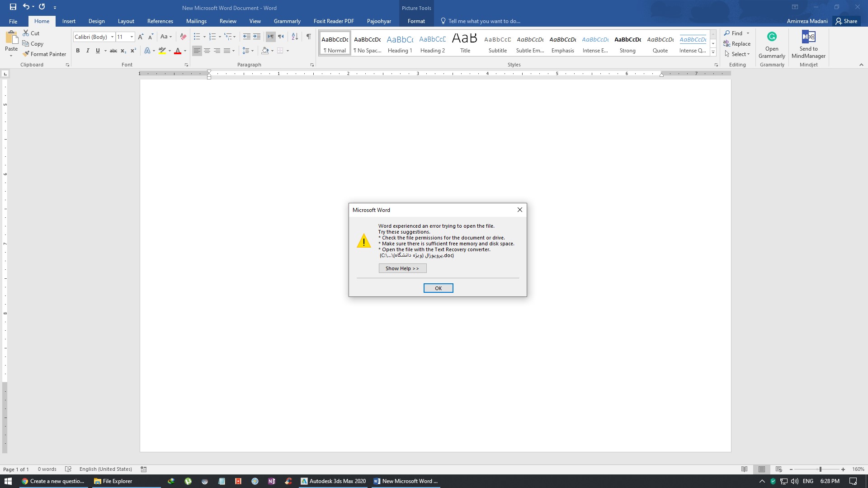Click Windows Start button

pyautogui.click(x=8, y=481)
